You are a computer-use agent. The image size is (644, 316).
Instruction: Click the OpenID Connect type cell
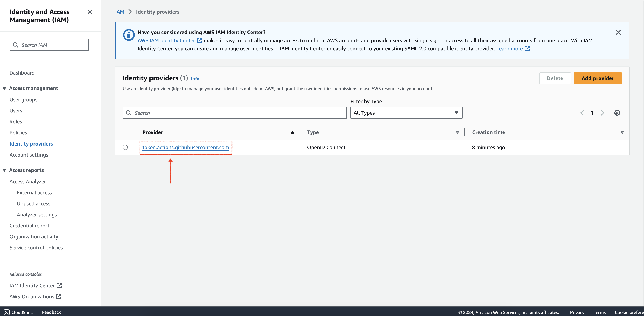tap(326, 147)
